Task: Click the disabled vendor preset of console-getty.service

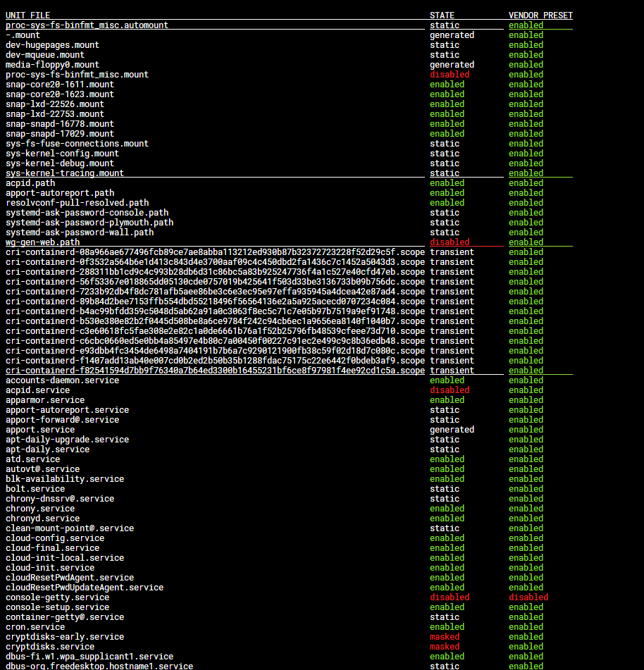Action: pos(528,597)
